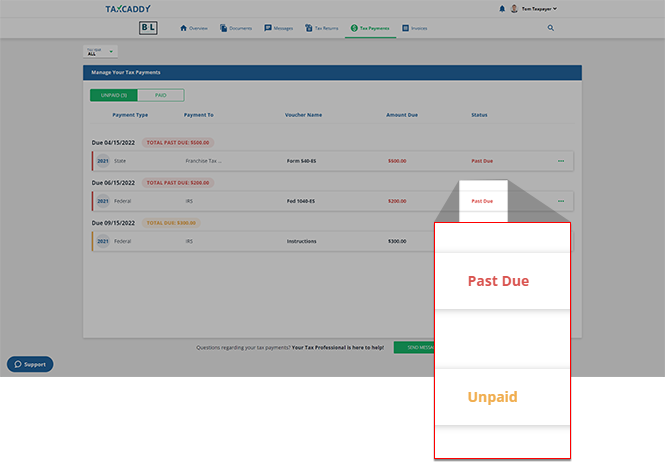This screenshot has height=465, width=665.
Task: Click Due 09/15/2022 date heading
Action: tap(113, 223)
